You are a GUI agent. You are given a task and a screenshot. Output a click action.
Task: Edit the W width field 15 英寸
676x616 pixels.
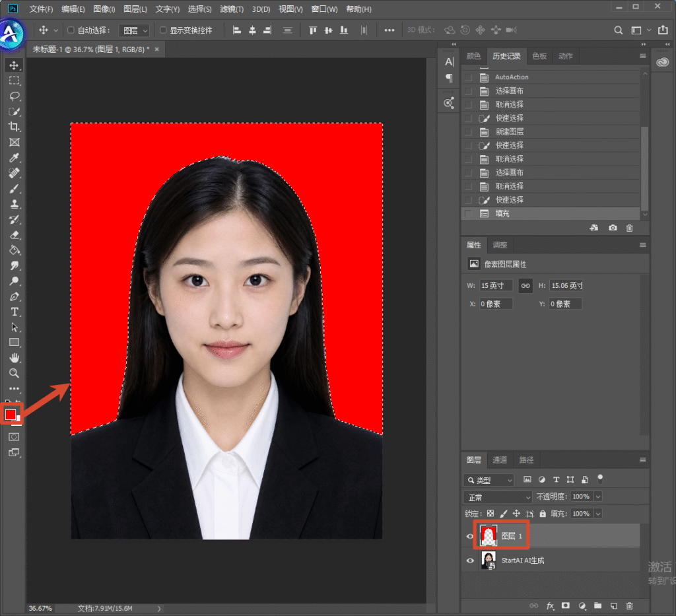[496, 285]
